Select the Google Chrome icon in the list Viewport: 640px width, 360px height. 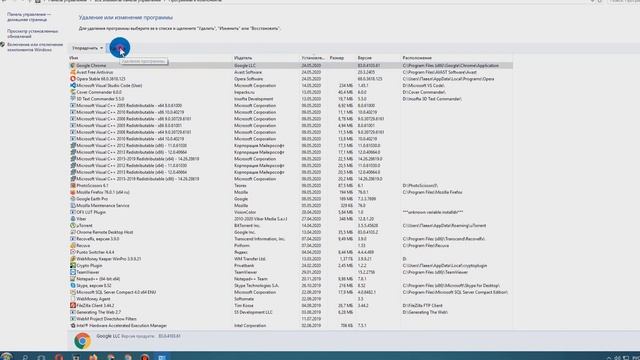(x=73, y=65)
